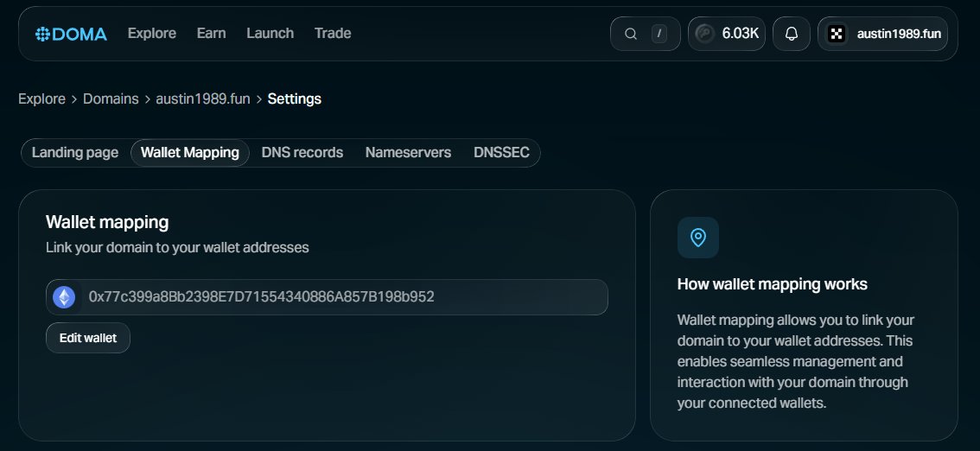Click the Wallet mapping heading
Viewport: 980px width, 451px height.
point(107,222)
